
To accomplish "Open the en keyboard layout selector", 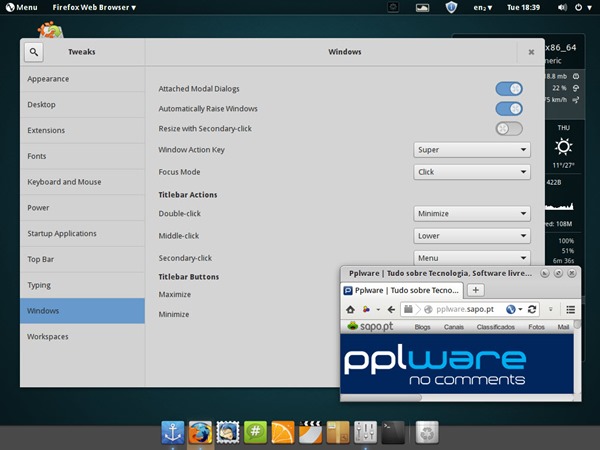I will (483, 7).
